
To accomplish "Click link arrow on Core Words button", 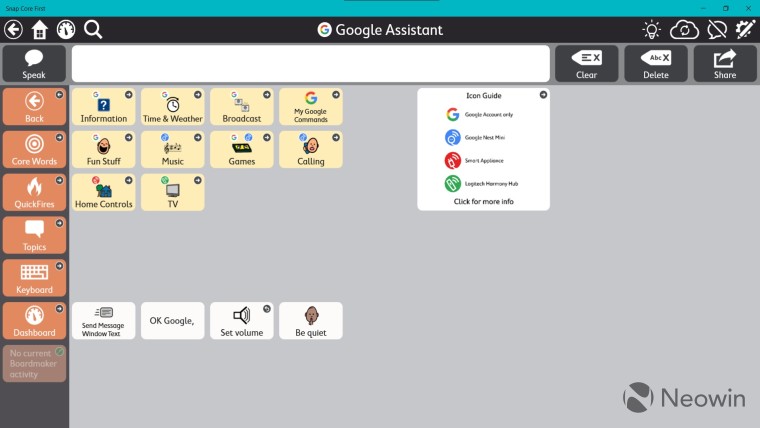I will tap(59, 138).
